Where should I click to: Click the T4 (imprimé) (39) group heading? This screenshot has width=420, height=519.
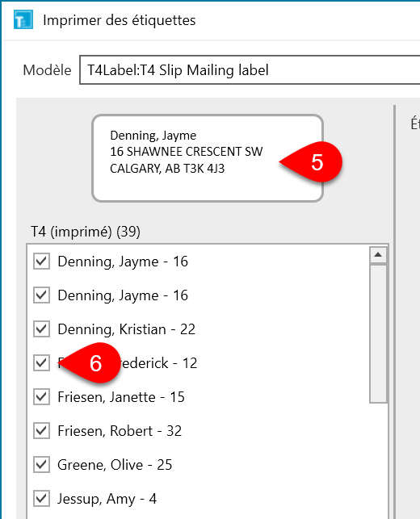86,232
